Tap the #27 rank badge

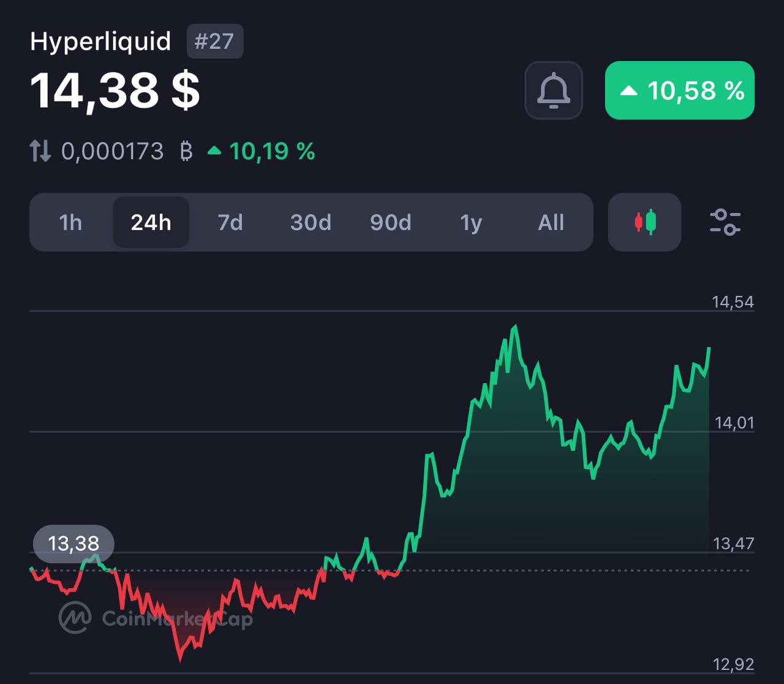215,41
